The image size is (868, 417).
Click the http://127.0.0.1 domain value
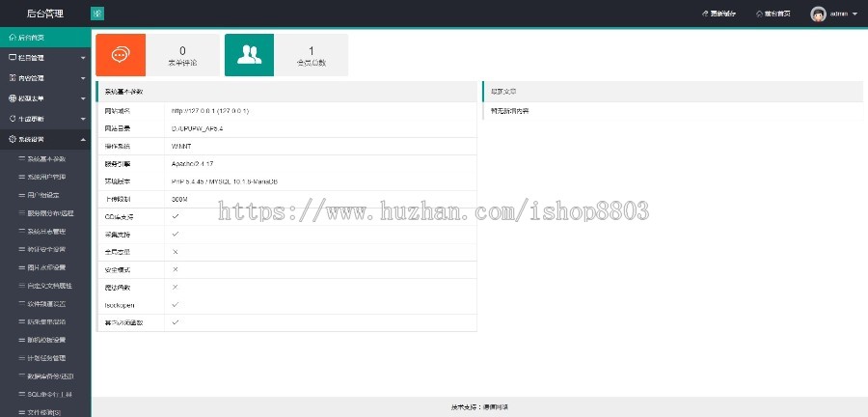(x=210, y=111)
